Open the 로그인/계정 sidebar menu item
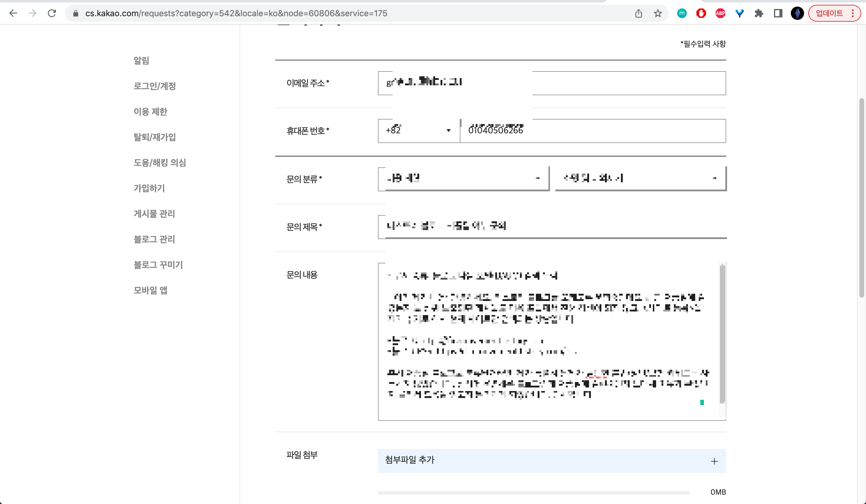 (x=155, y=86)
